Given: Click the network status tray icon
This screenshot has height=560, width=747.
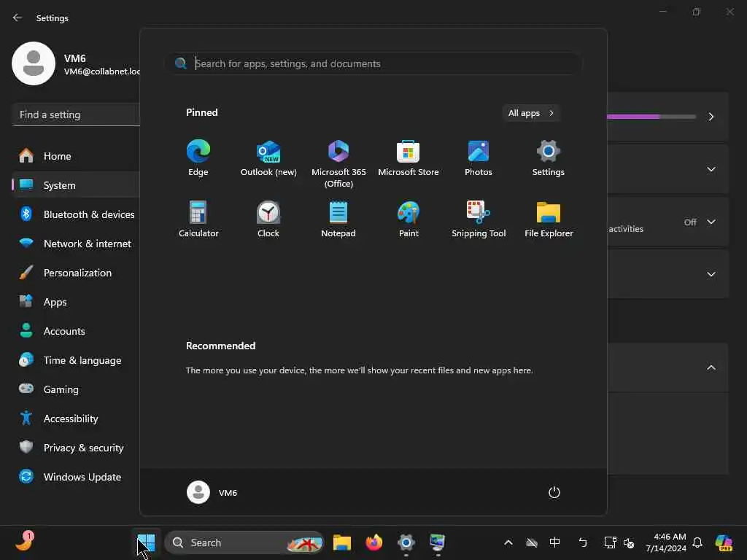Looking at the screenshot, I should pyautogui.click(x=610, y=542).
